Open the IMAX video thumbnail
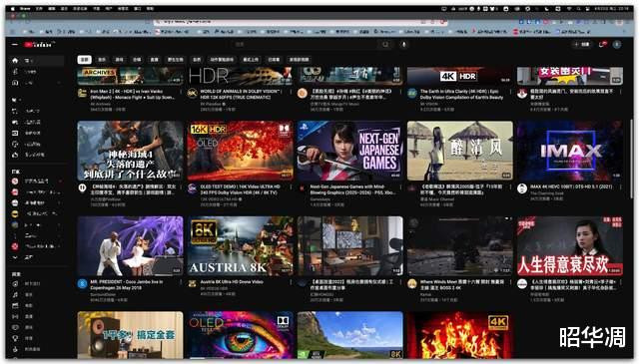 tap(570, 151)
